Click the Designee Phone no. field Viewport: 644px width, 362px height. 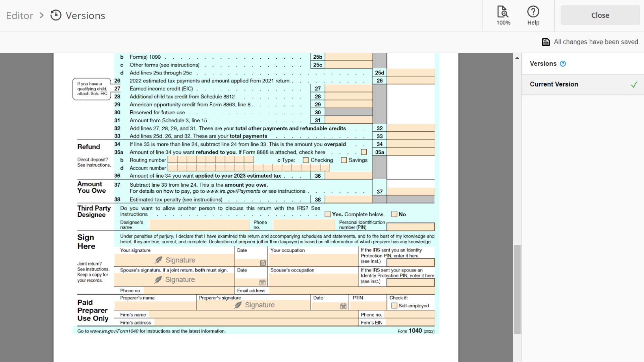click(304, 225)
